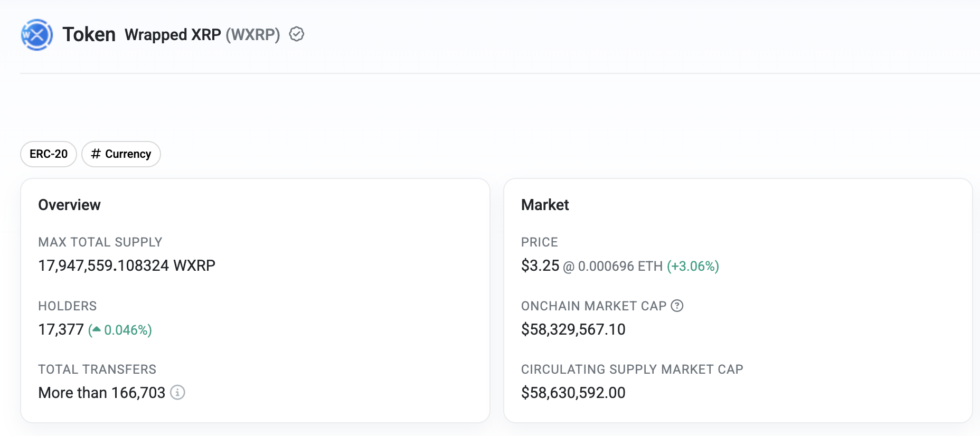Image resolution: width=980 pixels, height=436 pixels.
Task: Click the (WXRP) ticker symbol
Action: pos(253,35)
